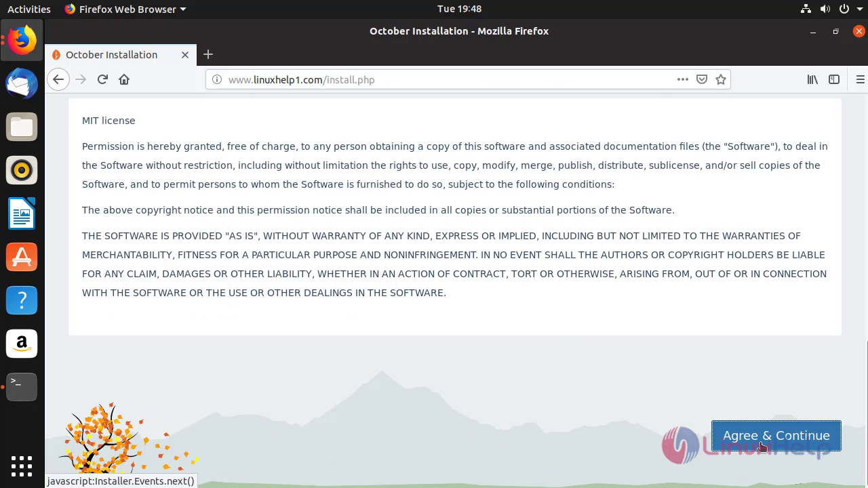Save page to Pocket

(702, 79)
